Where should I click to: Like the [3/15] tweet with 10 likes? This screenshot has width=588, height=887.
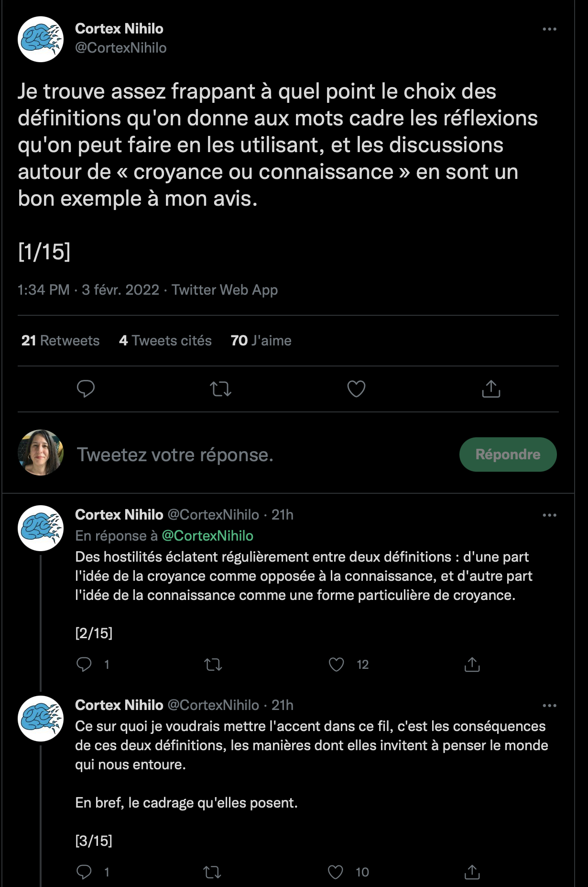tap(336, 872)
